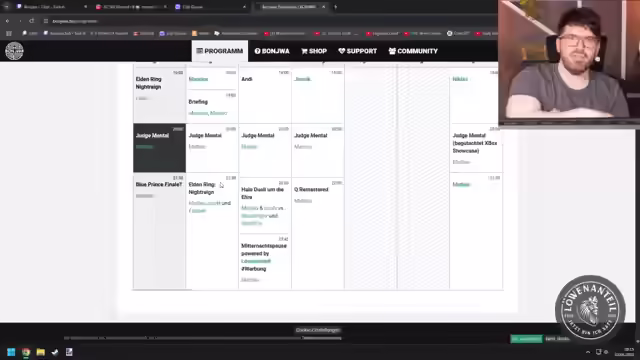Open the Shop menu item
The width and height of the screenshot is (640, 360).
tap(314, 51)
